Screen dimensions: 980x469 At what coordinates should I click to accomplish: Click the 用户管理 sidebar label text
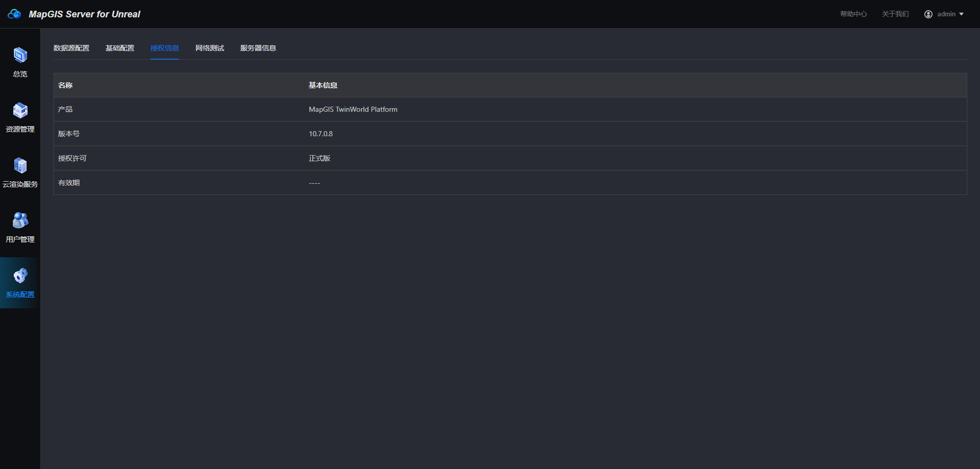pyautogui.click(x=20, y=239)
